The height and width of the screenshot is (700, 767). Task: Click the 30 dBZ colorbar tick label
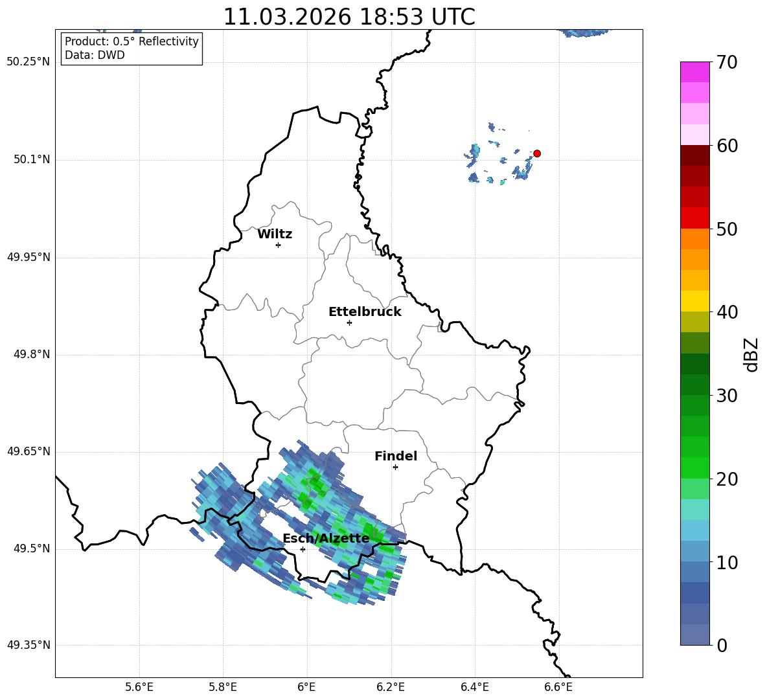(727, 396)
